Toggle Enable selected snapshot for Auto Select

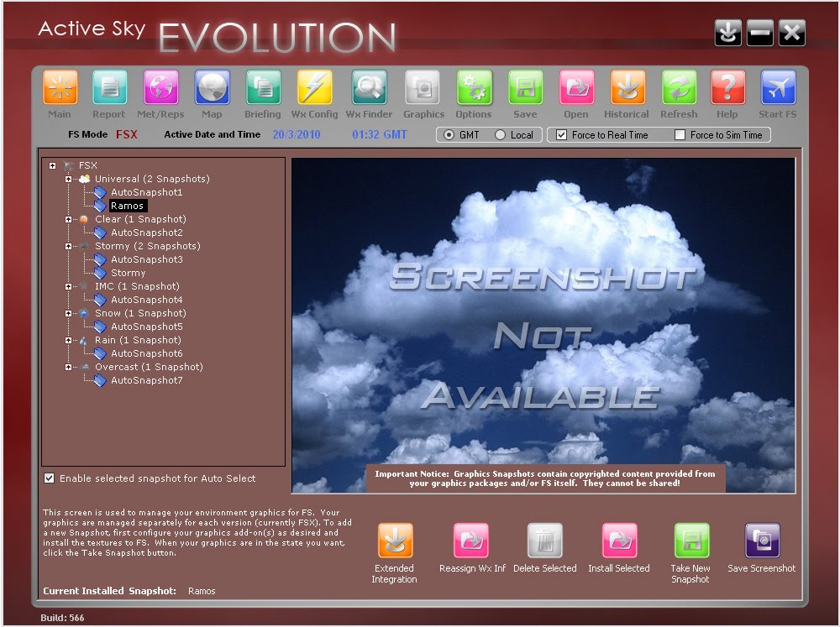click(49, 478)
